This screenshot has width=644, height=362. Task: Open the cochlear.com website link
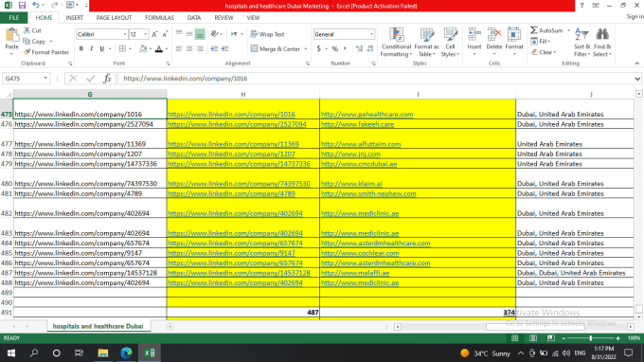click(360, 253)
